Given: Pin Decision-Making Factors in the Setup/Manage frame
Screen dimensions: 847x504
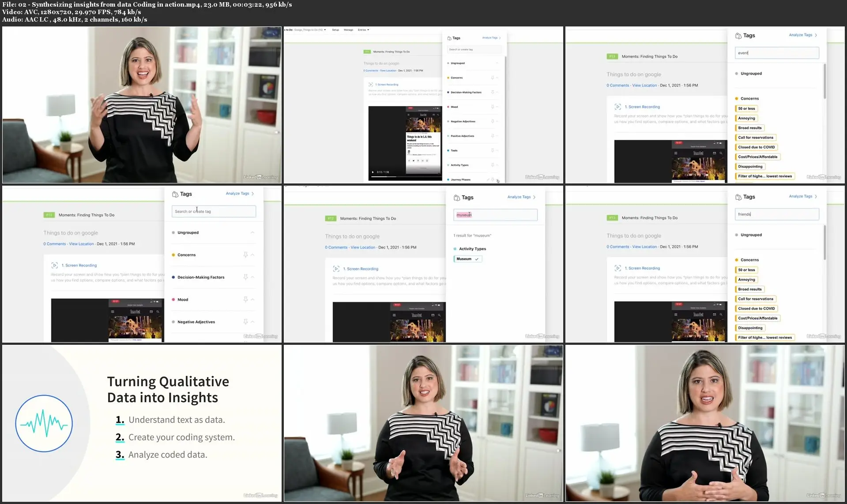Looking at the screenshot, I should (x=493, y=92).
